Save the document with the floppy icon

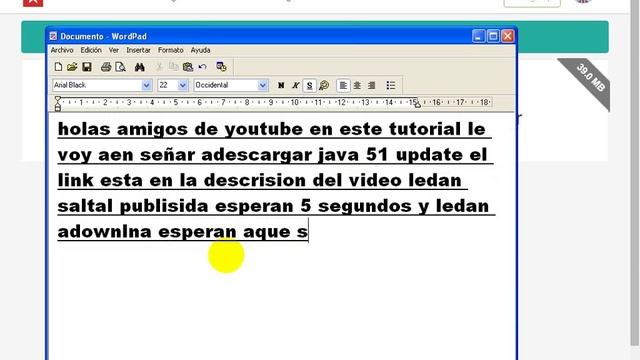click(87, 67)
